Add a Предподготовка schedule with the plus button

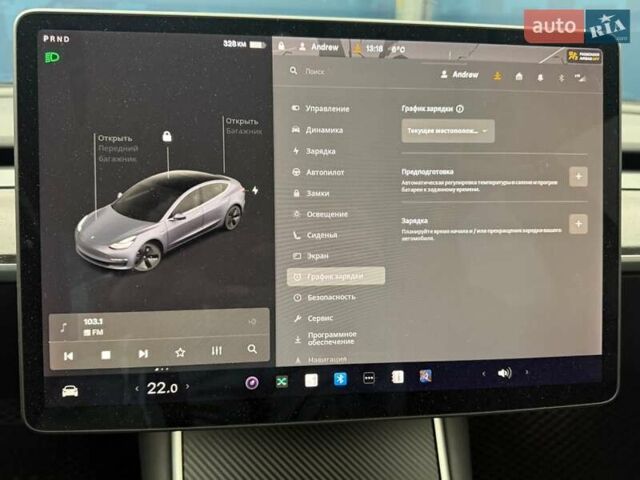point(578,177)
